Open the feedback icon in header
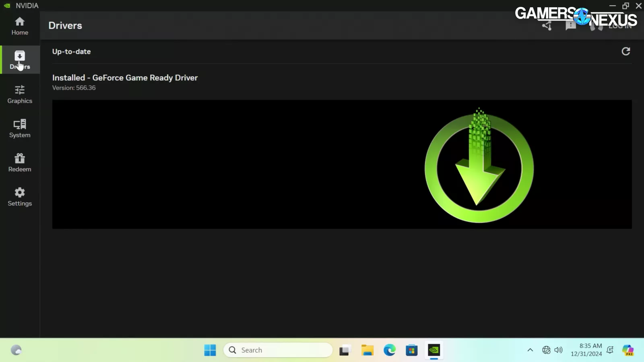This screenshot has height=362, width=644. 570,26
